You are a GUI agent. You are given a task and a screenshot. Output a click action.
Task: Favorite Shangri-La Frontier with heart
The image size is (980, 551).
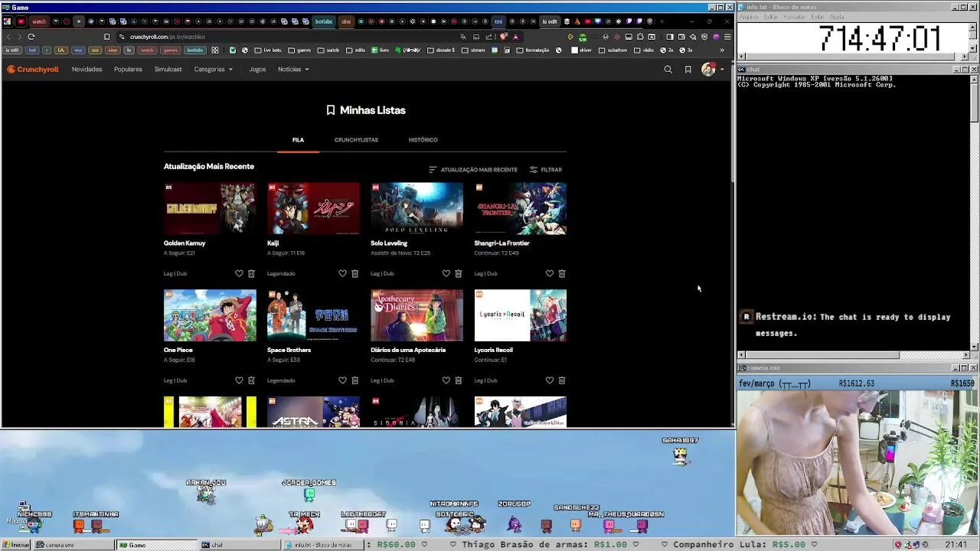click(549, 273)
